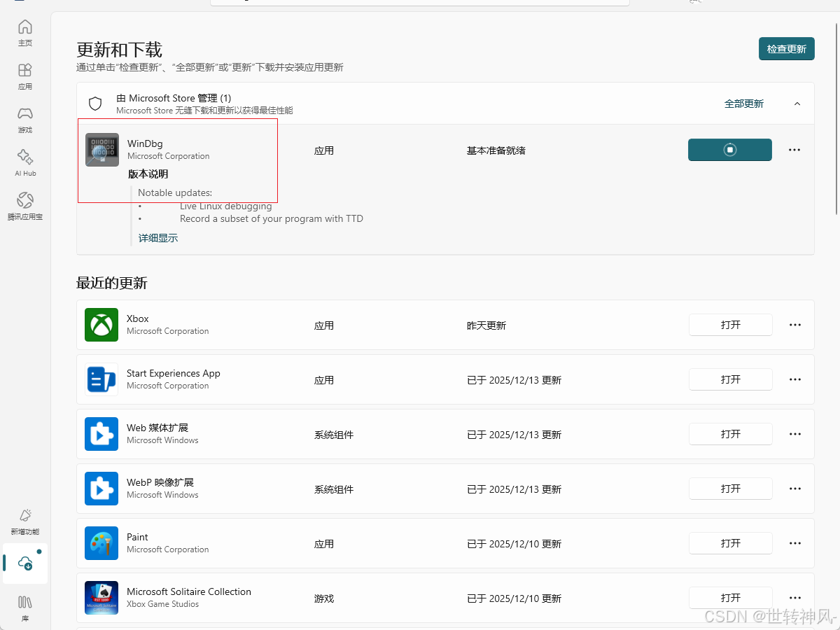Open the Apps (应用) sidebar section

25,76
